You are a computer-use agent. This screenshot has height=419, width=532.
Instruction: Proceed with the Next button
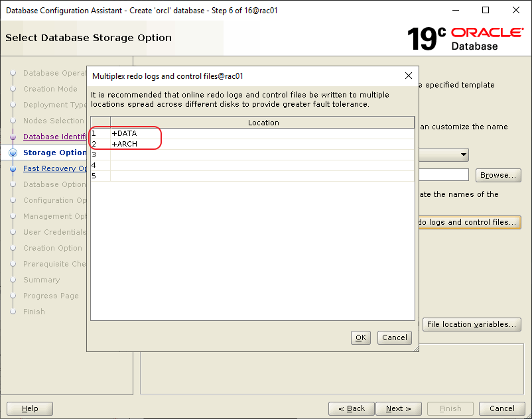pyautogui.click(x=398, y=408)
